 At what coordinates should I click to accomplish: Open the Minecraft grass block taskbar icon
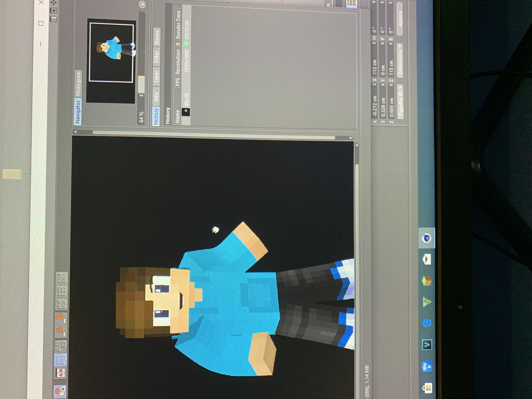click(427, 280)
